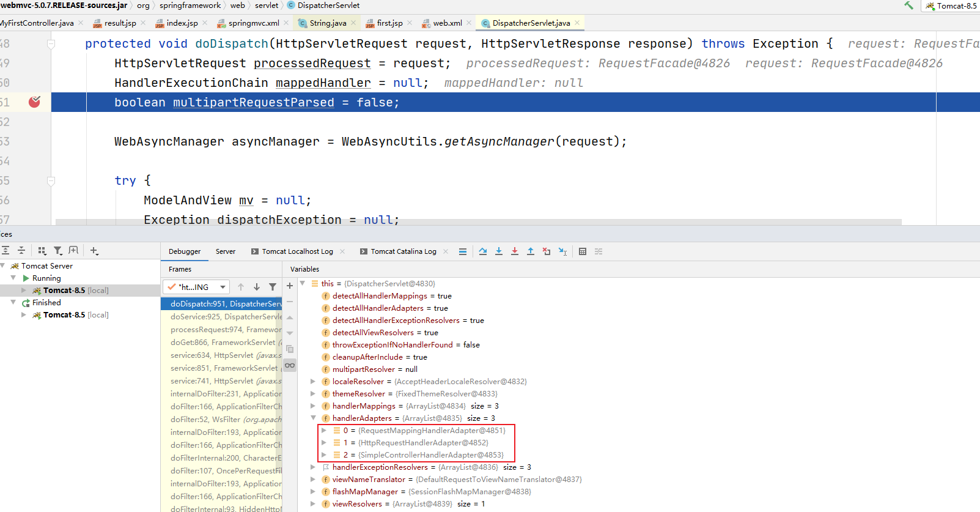Click Duplicate Watch copy icon

coord(290,349)
